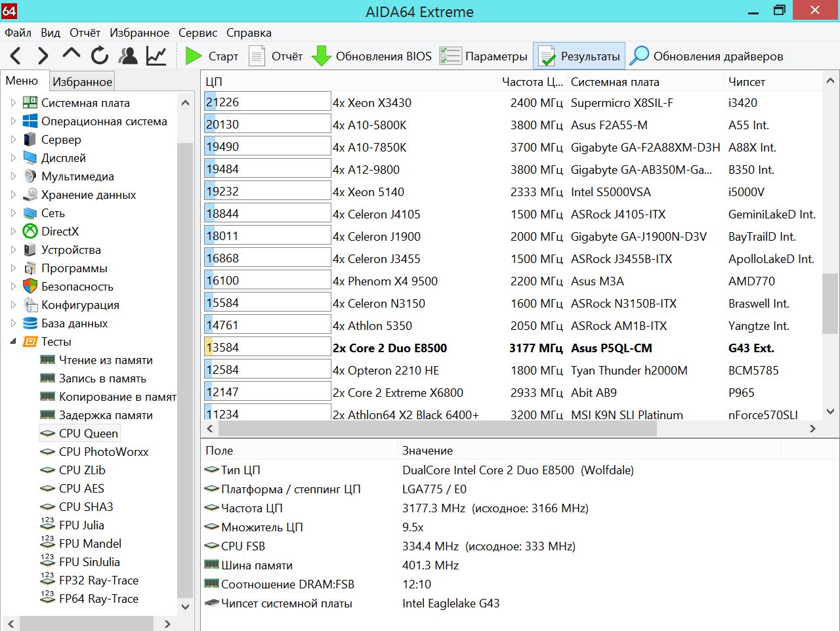This screenshot has width=840, height=631.
Task: Open the Файл menu
Action: click(x=18, y=33)
